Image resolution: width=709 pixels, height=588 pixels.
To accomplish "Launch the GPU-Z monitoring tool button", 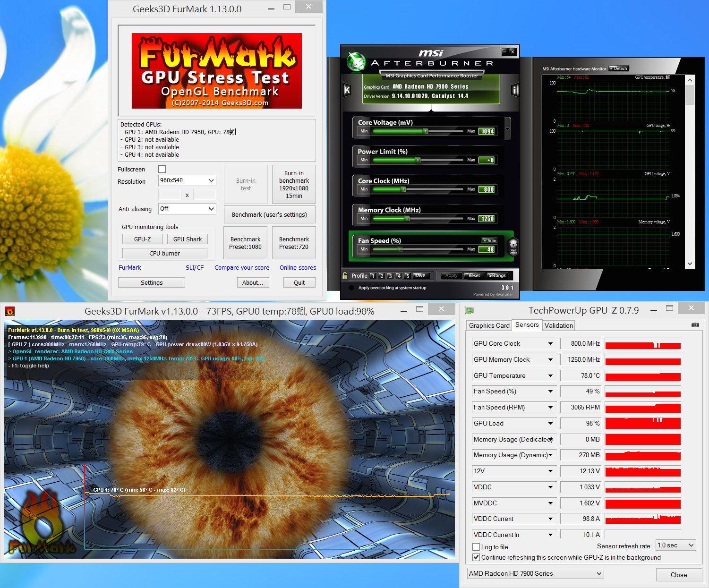I will [x=142, y=239].
